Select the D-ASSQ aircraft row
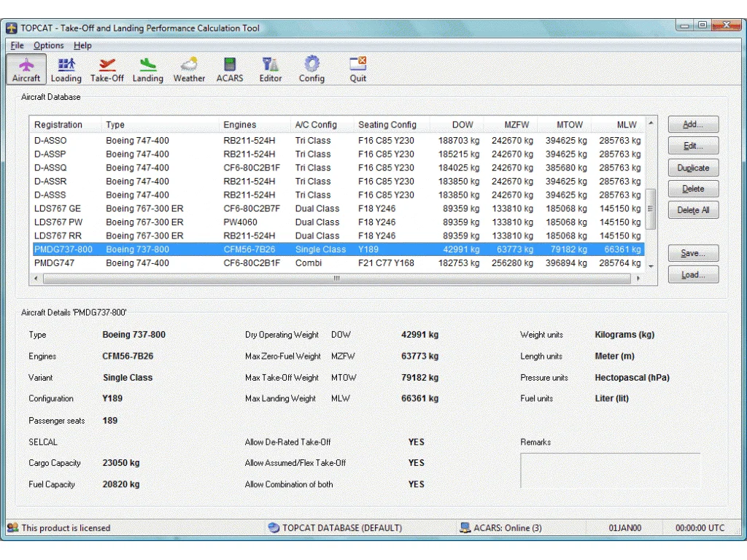The height and width of the screenshot is (560, 747). [x=338, y=168]
